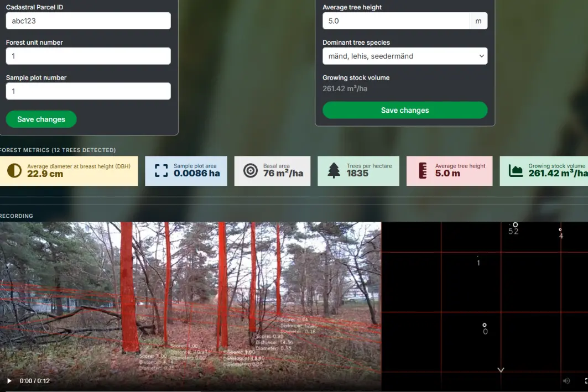
Task: Click the 261.42 m³/ha text under Growing stock volume
Action: click(345, 89)
